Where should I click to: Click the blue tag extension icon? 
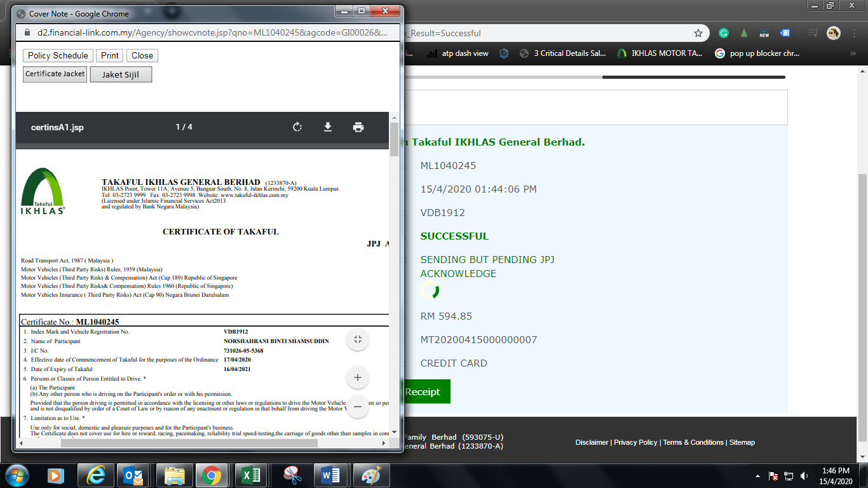[x=785, y=33]
